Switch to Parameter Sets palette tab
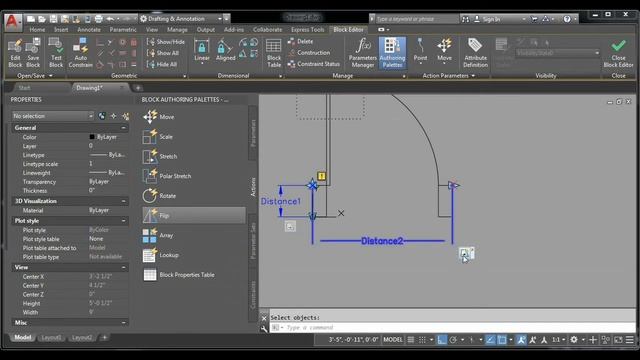The width and height of the screenshot is (640, 360). pyautogui.click(x=253, y=241)
